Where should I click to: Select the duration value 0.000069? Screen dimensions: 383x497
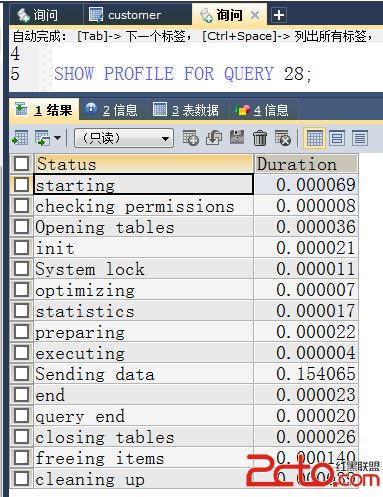click(x=306, y=184)
